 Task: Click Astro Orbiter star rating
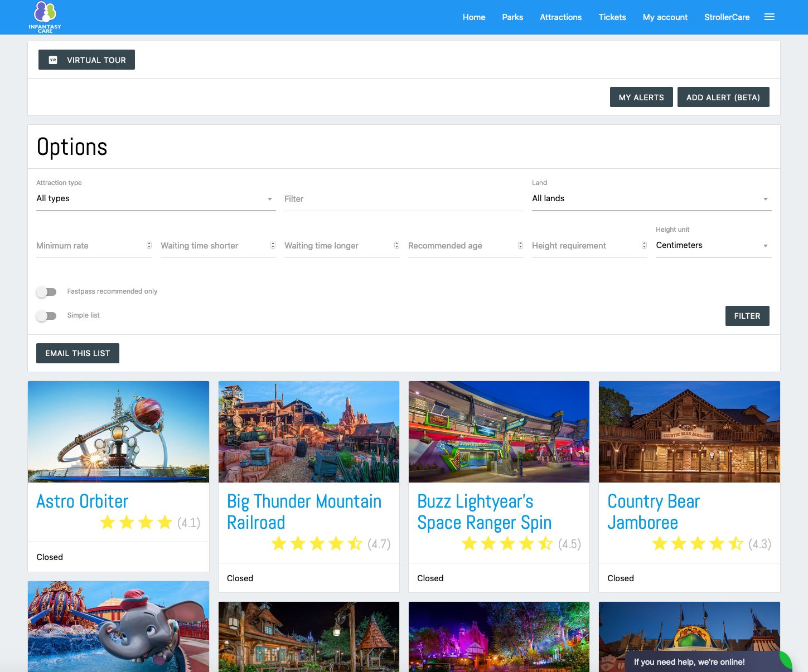click(136, 523)
